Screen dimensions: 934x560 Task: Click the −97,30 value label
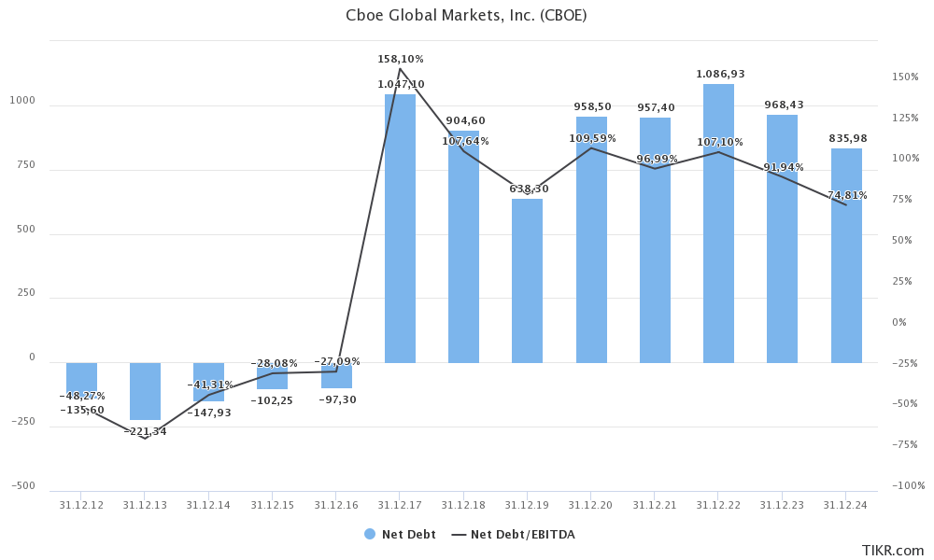point(337,399)
